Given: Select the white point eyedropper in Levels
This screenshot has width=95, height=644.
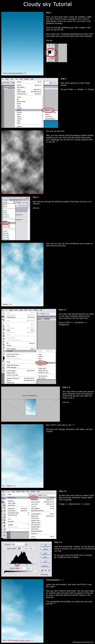Looking at the screenshot, I should click(x=49, y=570).
